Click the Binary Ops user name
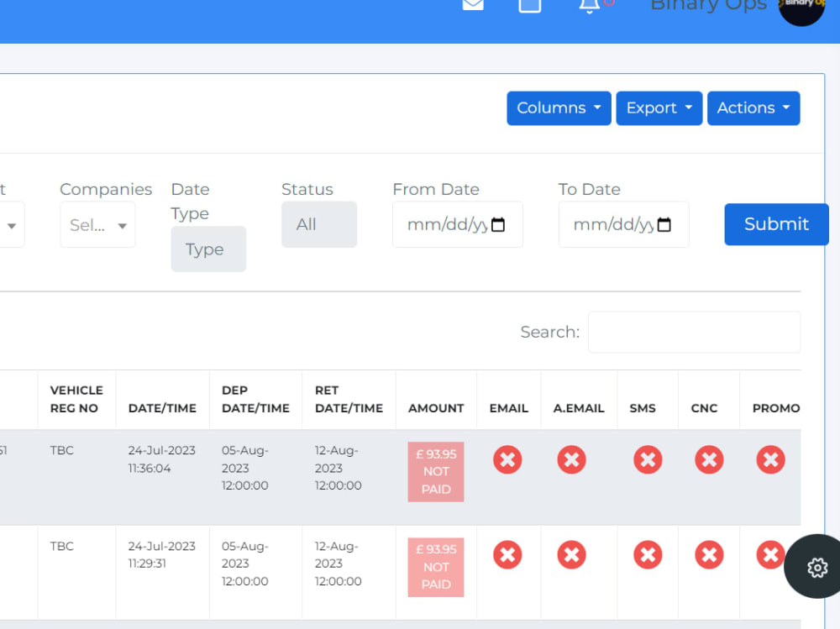This screenshot has height=629, width=840. pyautogui.click(x=708, y=5)
